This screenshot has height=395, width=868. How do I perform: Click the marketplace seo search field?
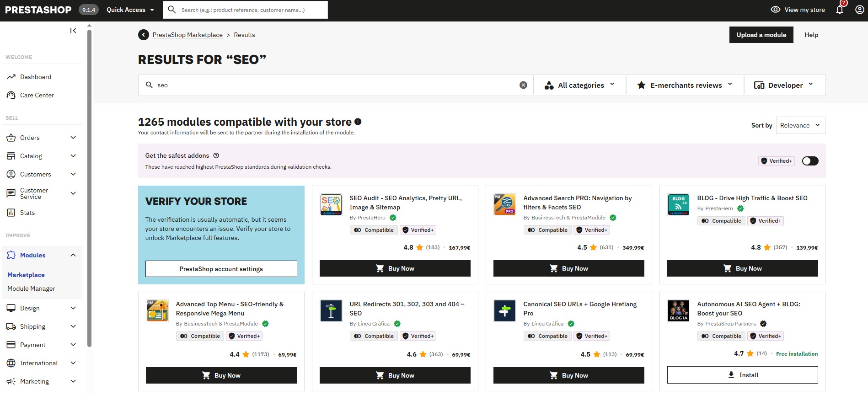click(x=336, y=85)
